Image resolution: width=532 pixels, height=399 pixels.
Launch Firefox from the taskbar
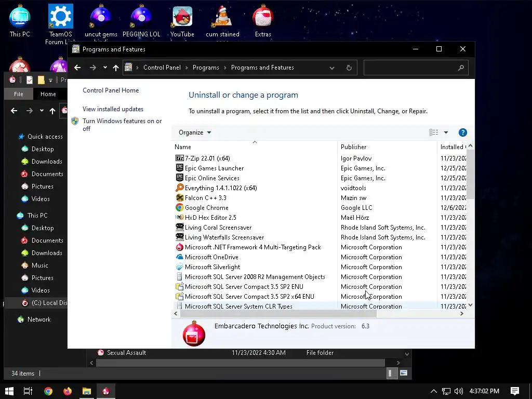click(68, 391)
